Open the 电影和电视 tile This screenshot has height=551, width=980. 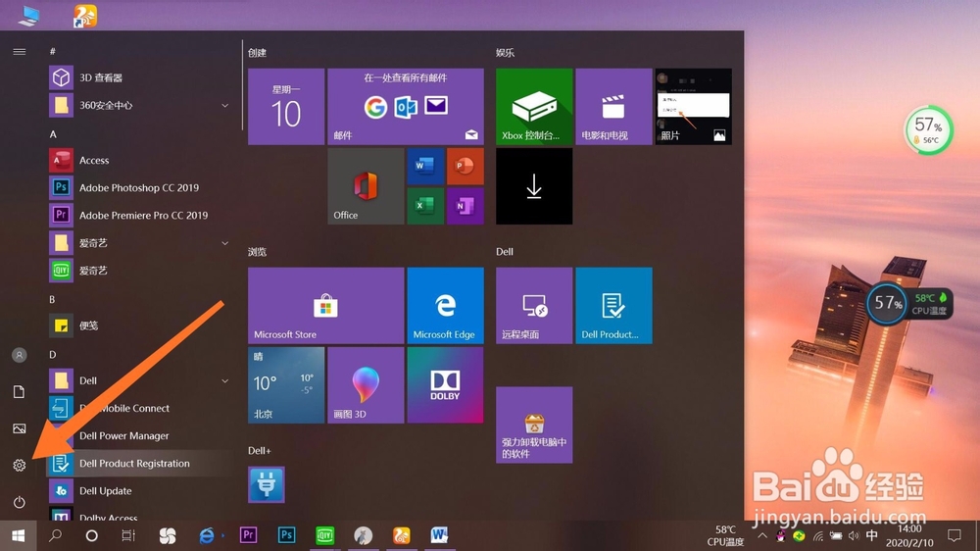(x=613, y=106)
